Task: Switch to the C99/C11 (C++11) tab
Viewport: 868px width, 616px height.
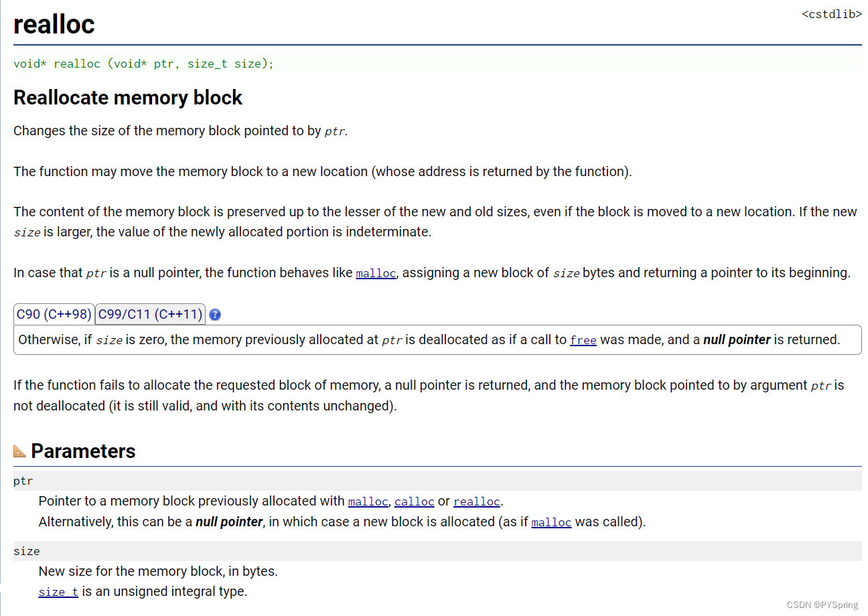Action: coord(150,313)
